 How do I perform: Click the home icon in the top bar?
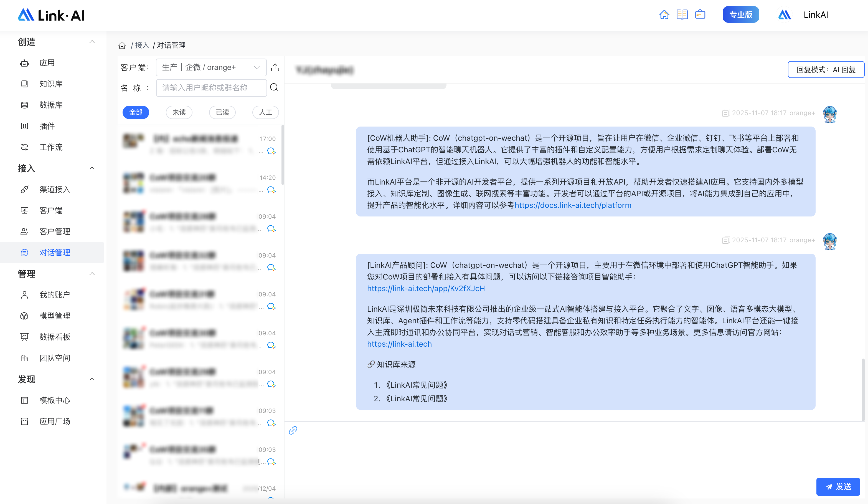(x=664, y=14)
